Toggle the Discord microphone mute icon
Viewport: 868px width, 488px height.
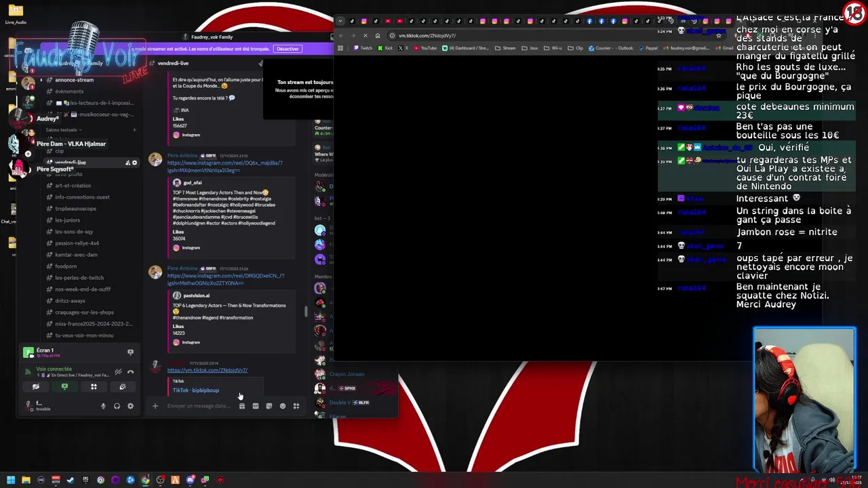(103, 406)
